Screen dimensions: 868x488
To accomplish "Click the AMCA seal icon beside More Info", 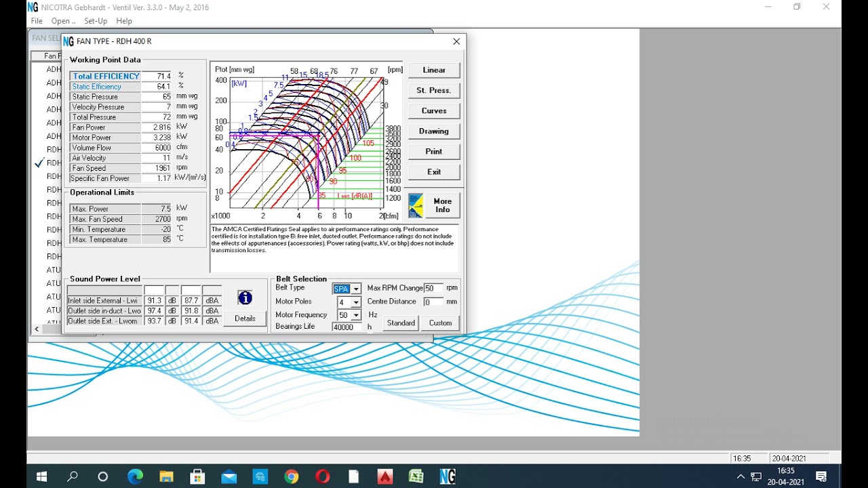I will click(x=416, y=205).
